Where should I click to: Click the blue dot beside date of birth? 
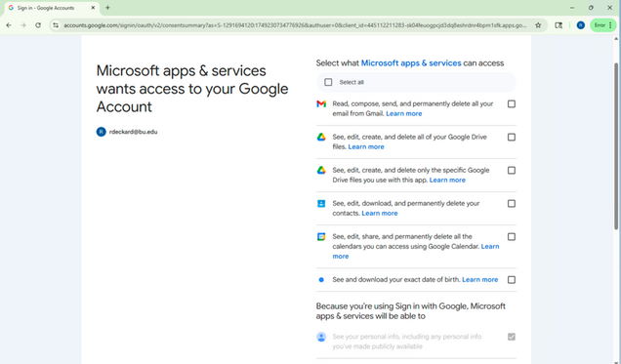click(321, 280)
